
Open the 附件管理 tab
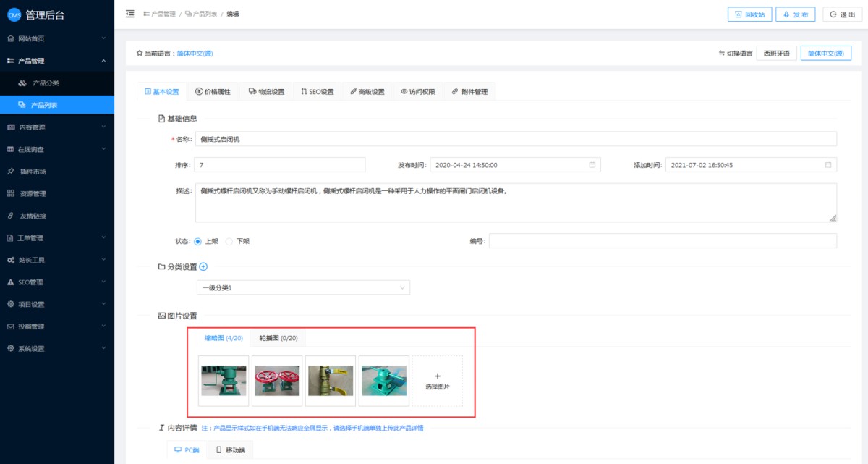[469, 92]
